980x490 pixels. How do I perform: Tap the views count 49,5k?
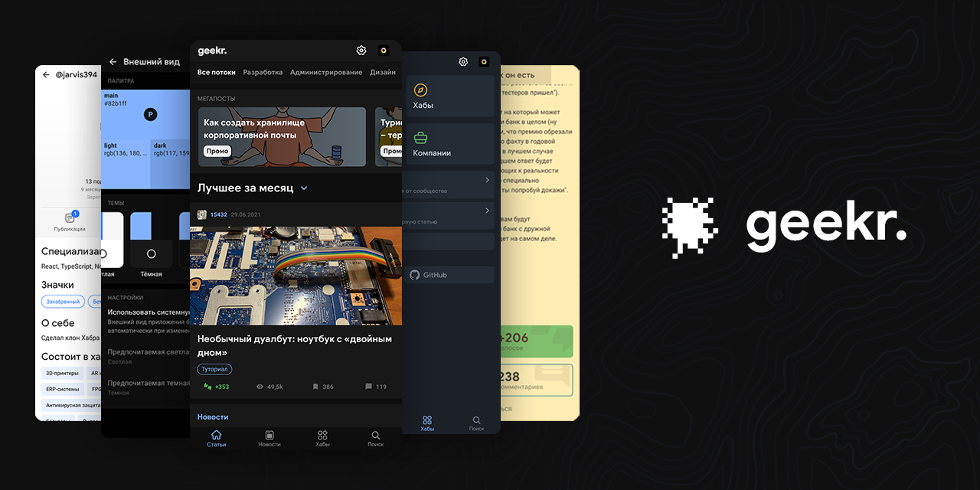point(269,387)
